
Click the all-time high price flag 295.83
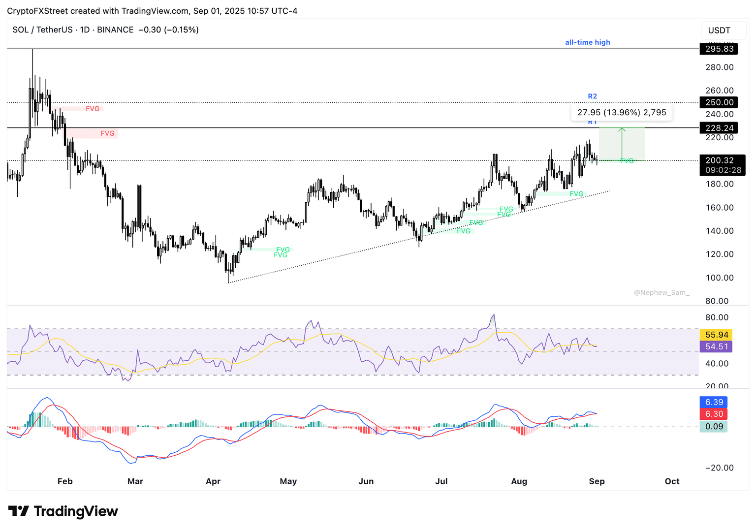pyautogui.click(x=719, y=49)
